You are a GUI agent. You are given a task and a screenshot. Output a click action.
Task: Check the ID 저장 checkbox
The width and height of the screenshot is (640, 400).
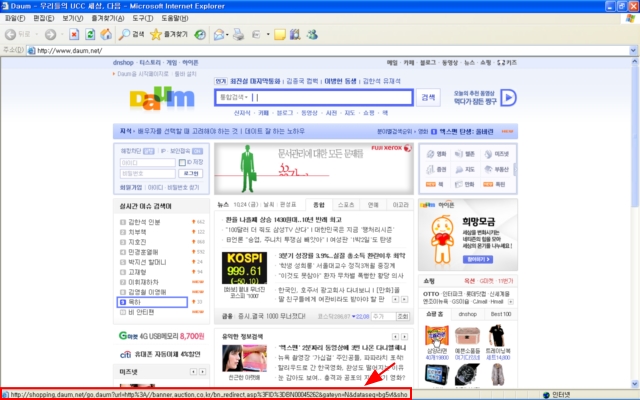point(182,162)
